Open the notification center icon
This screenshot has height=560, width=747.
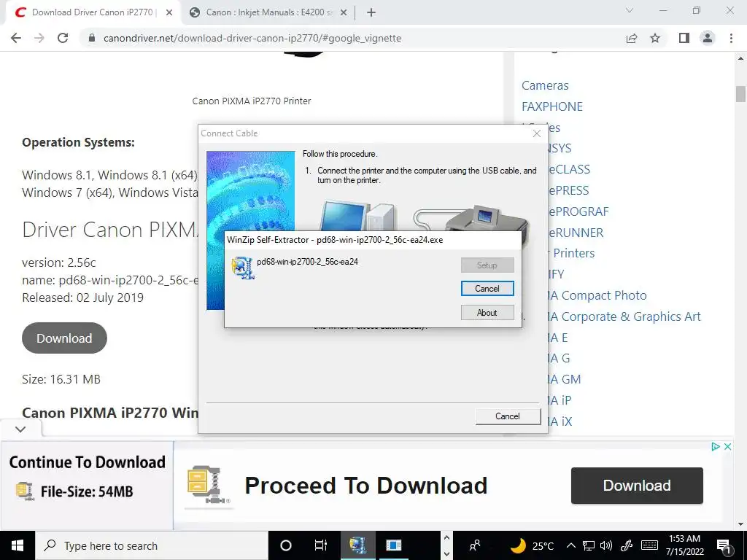(x=724, y=545)
